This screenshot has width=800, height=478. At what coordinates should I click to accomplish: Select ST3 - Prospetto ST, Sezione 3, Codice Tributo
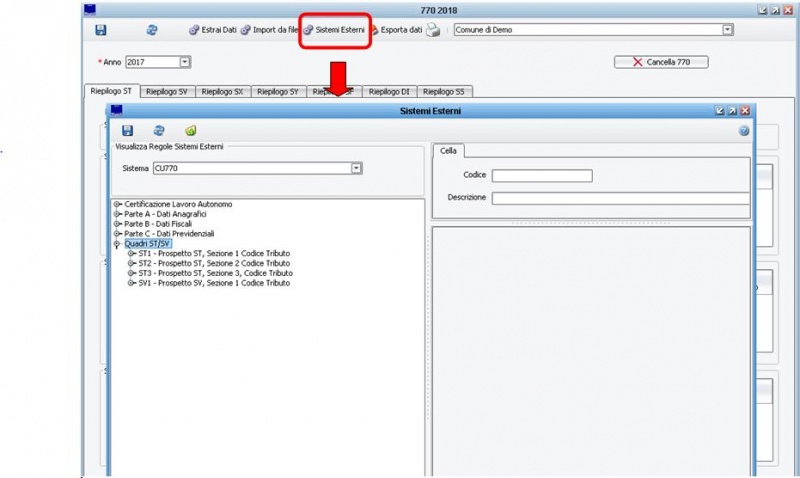coord(215,273)
